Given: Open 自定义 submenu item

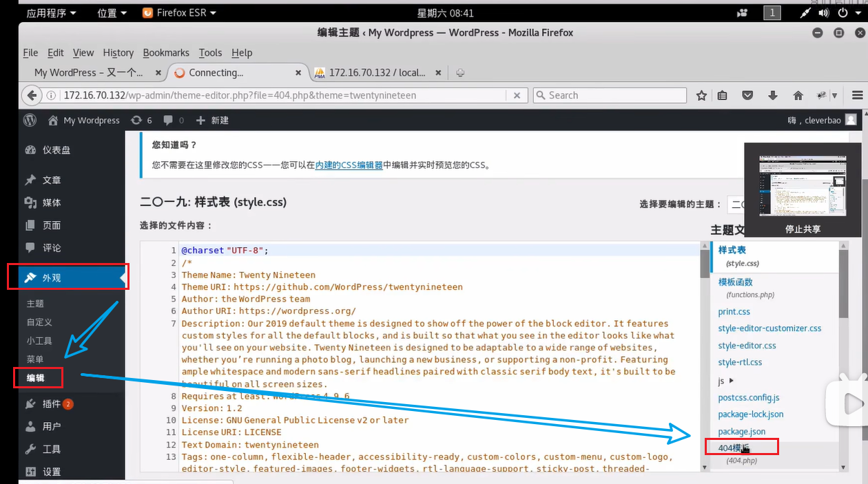Looking at the screenshot, I should (39, 322).
